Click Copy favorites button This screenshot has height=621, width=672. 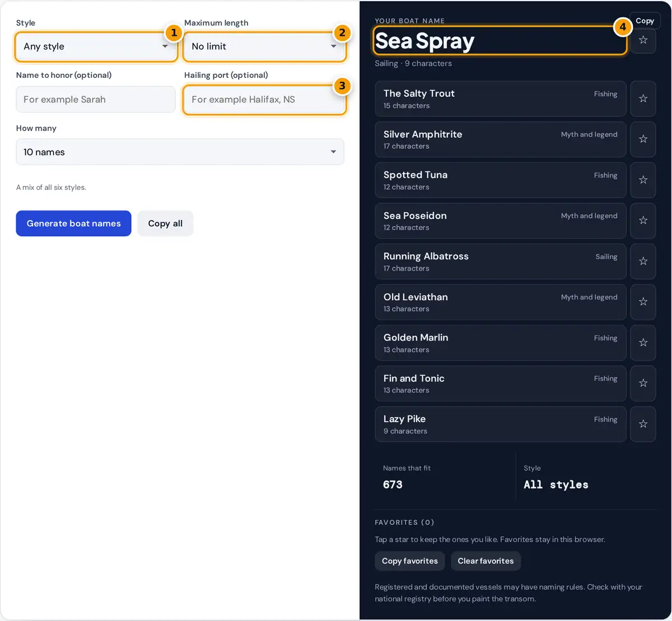pyautogui.click(x=410, y=561)
